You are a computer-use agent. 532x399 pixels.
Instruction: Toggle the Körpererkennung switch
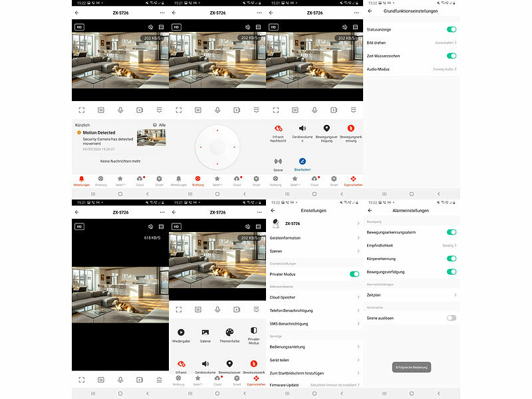point(452,259)
